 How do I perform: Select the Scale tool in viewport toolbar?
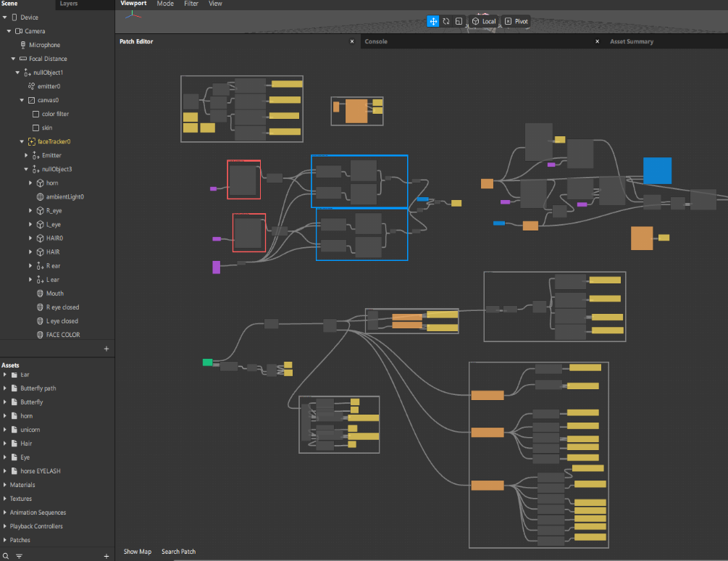coord(459,21)
